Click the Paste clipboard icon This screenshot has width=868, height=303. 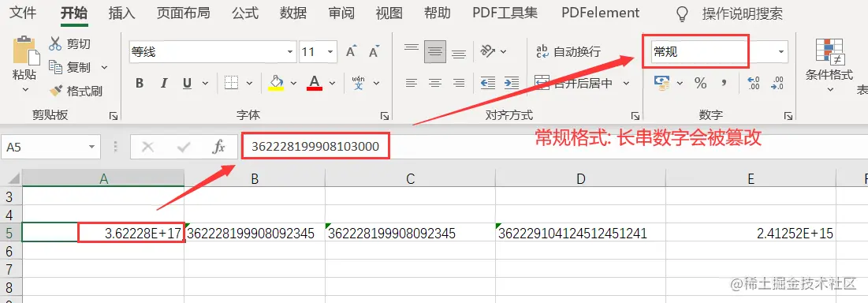pos(26,51)
